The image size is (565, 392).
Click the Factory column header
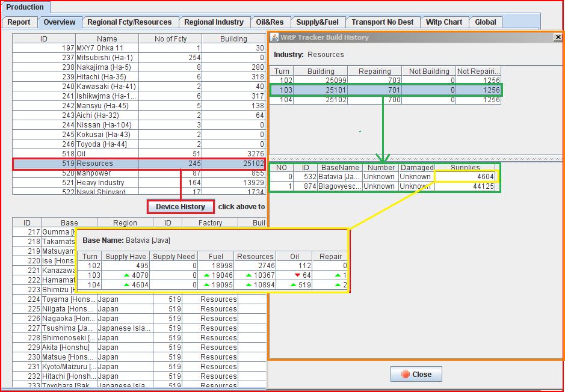click(210, 223)
